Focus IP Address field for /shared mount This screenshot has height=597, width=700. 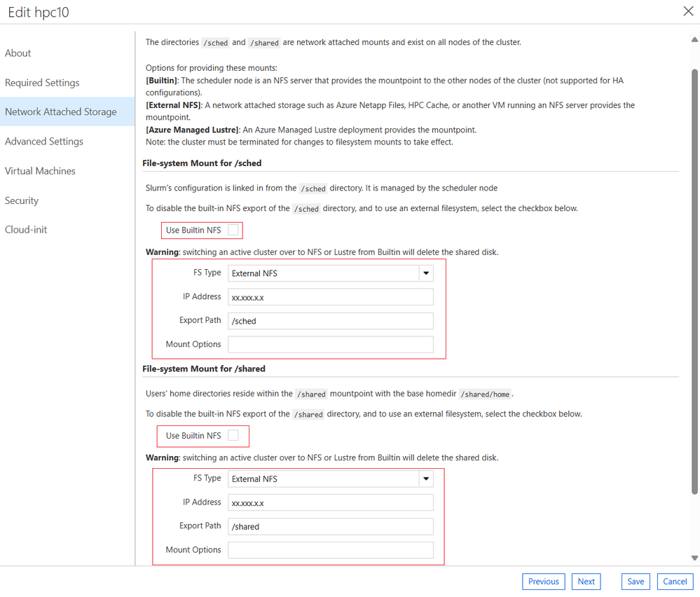click(330, 503)
